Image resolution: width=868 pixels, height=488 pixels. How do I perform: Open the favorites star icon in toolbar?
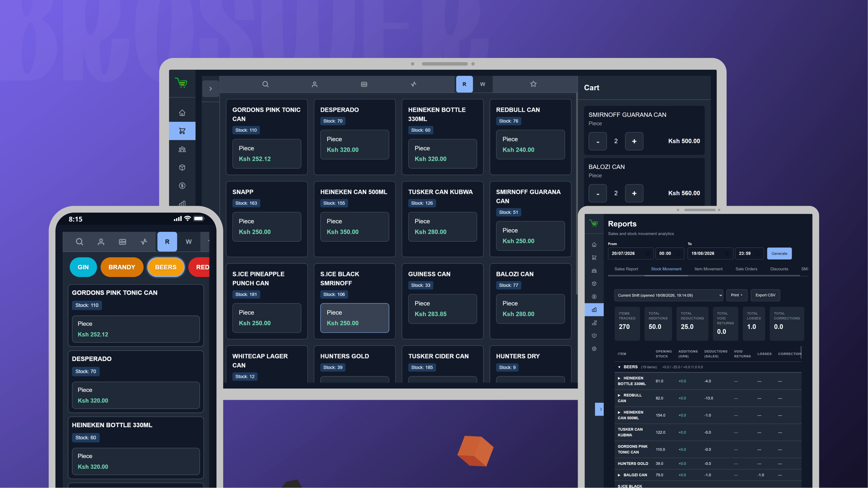coord(533,84)
